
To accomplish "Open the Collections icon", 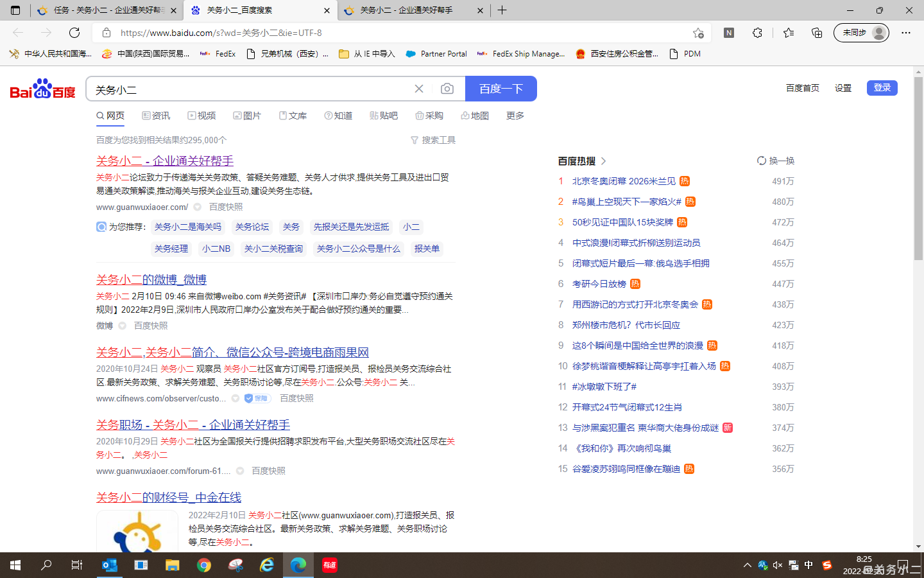I will click(x=817, y=33).
